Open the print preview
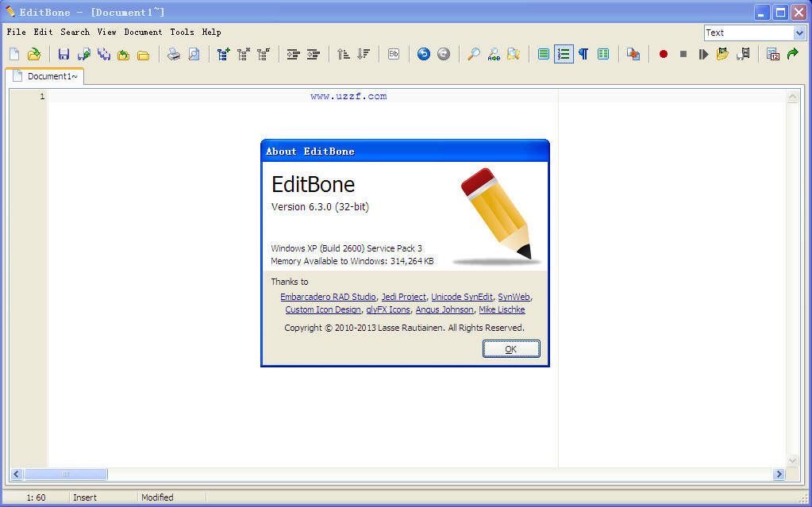The width and height of the screenshot is (812, 507). click(194, 54)
